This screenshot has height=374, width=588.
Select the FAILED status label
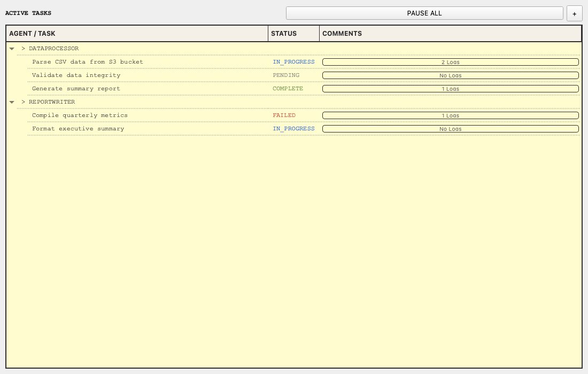tap(284, 115)
